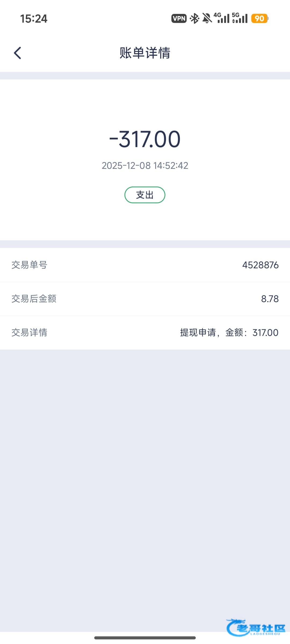290x644 pixels.
Task: Tap the home gesture bar at bottom
Action: (145, 638)
